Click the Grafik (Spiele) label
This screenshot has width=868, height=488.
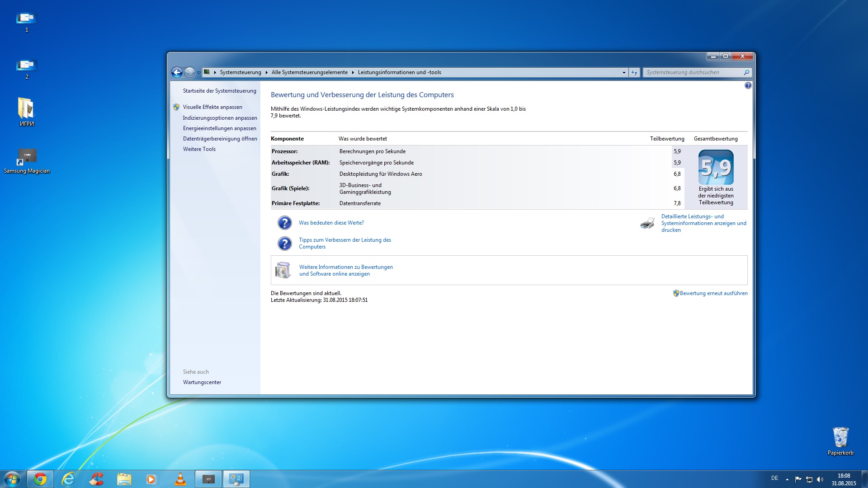tap(290, 188)
